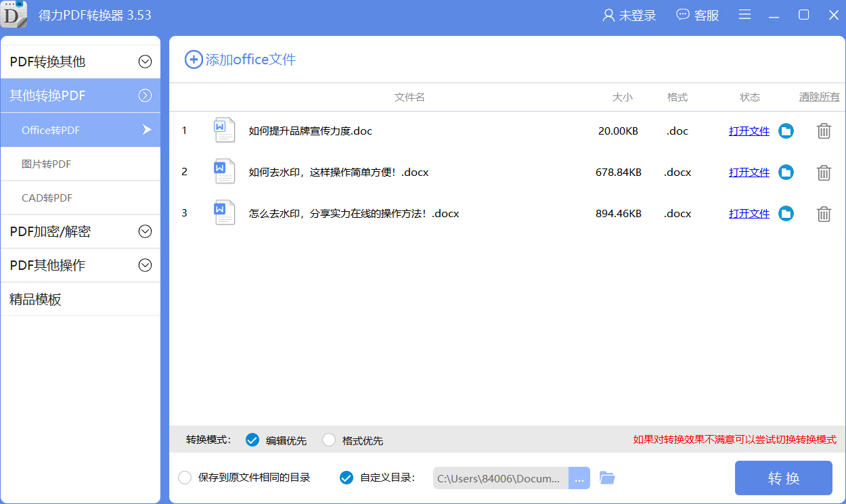Click 打开文件 for 如何去水印 docx

point(749,173)
